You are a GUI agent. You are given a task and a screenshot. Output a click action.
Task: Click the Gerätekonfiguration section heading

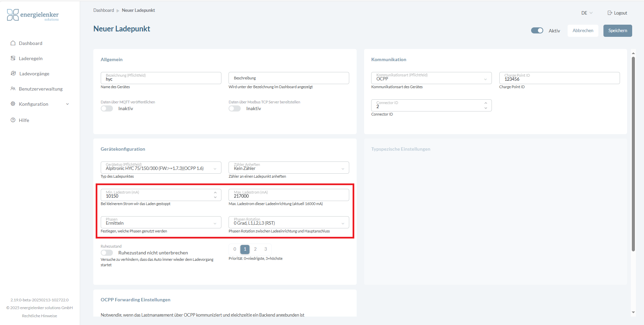pos(123,149)
